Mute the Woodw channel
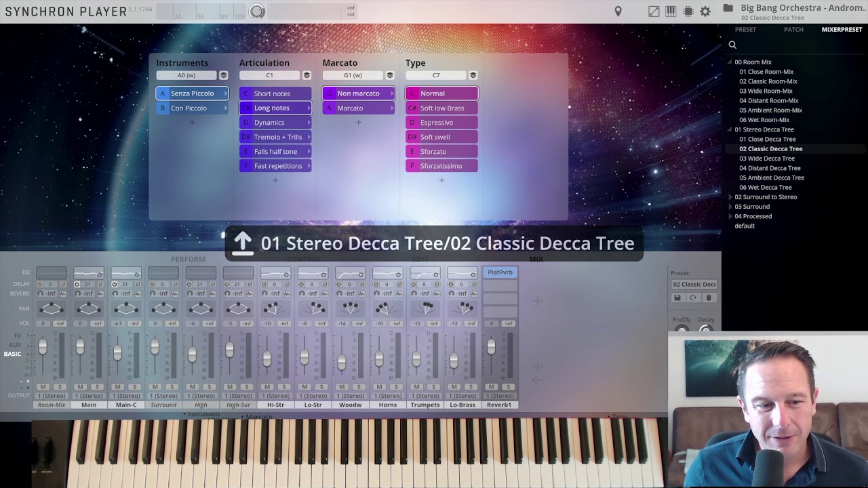The height and width of the screenshot is (488, 868). coord(341,387)
